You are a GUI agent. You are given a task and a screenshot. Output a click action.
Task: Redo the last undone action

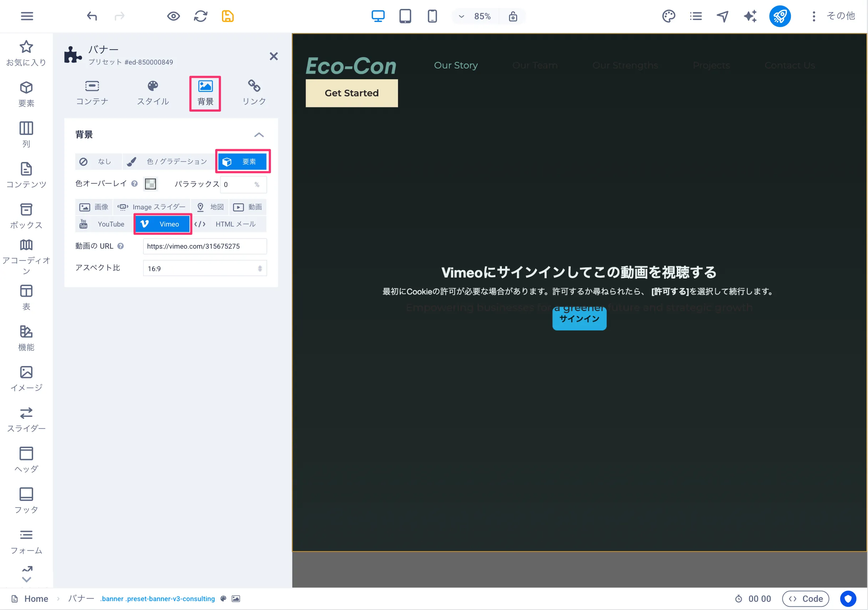click(120, 16)
